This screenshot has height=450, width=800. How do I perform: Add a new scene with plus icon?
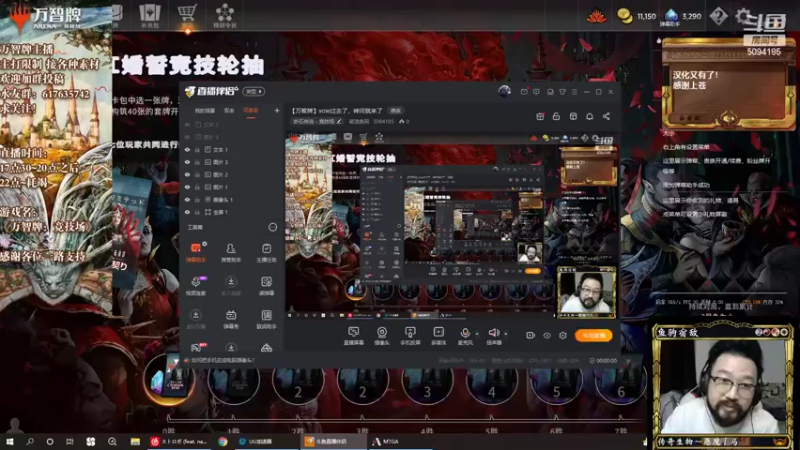[277, 110]
